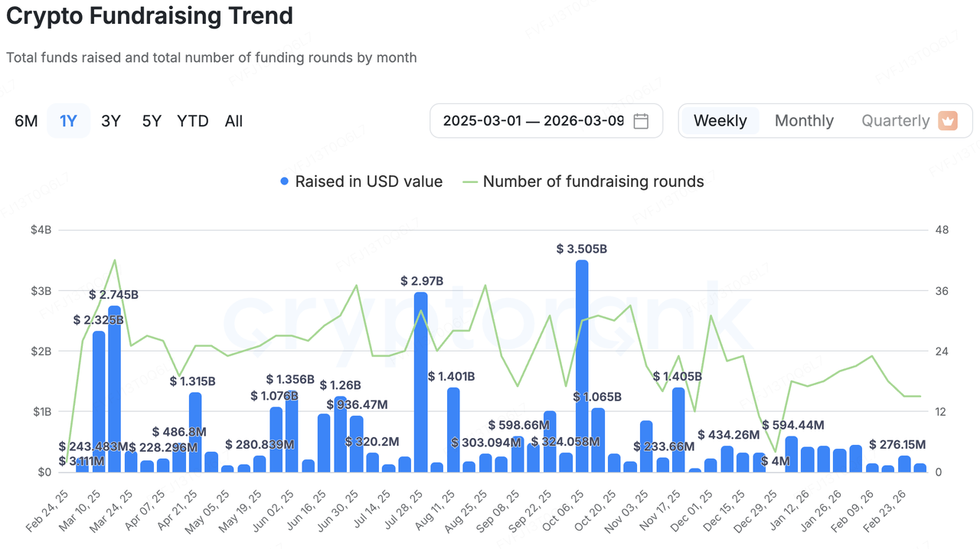Click the $1.405B bar near Nov 17
Image resolution: width=980 pixels, height=549 pixels.
pyautogui.click(x=678, y=429)
